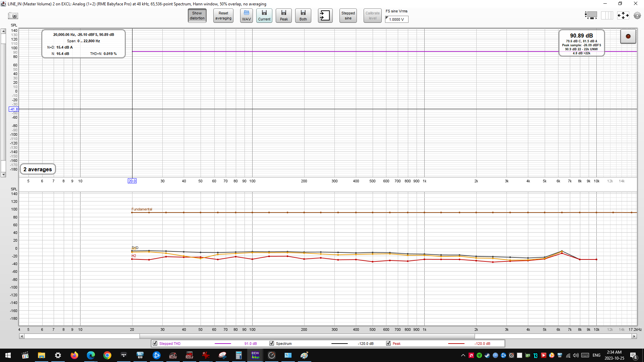The image size is (644, 362).
Task: Click the 2 averages label
Action: coord(38,169)
